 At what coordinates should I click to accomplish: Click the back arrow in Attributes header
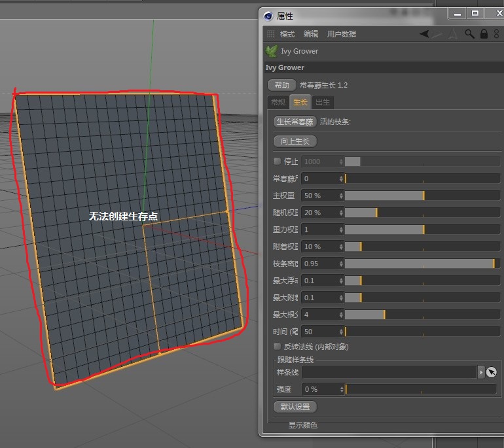(424, 33)
